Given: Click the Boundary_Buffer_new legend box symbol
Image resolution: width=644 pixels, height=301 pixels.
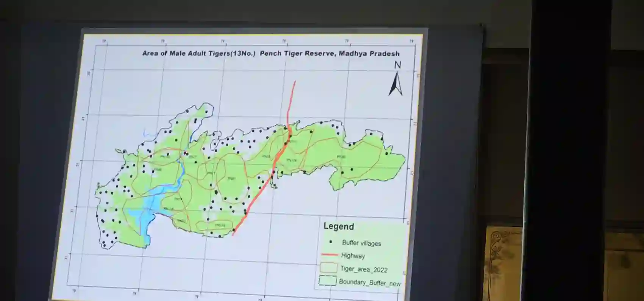Looking at the screenshot, I should pos(327,281).
